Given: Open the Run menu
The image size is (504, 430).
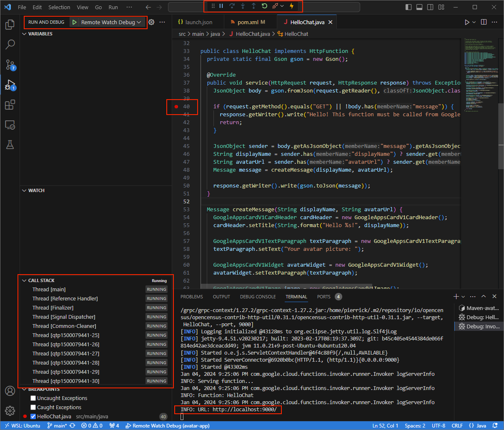Looking at the screenshot, I should (x=113, y=7).
